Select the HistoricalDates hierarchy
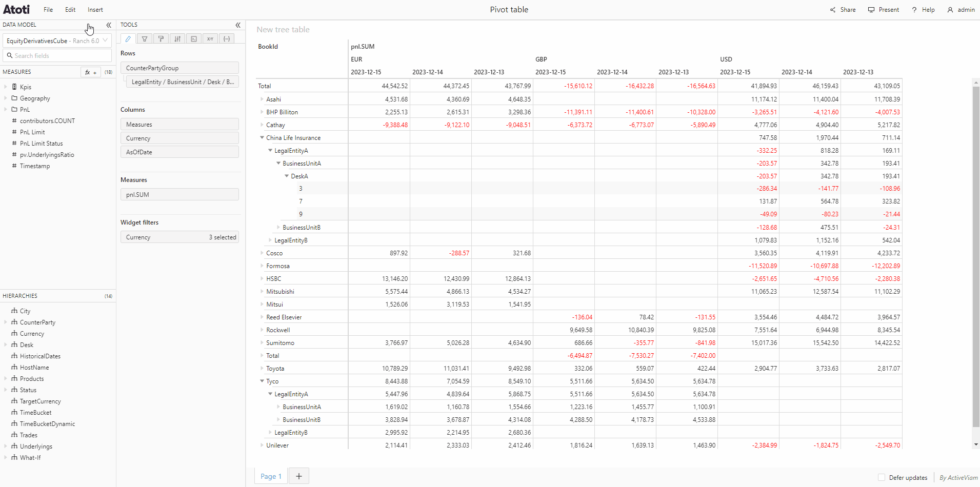The height and width of the screenshot is (487, 980). [x=40, y=356]
